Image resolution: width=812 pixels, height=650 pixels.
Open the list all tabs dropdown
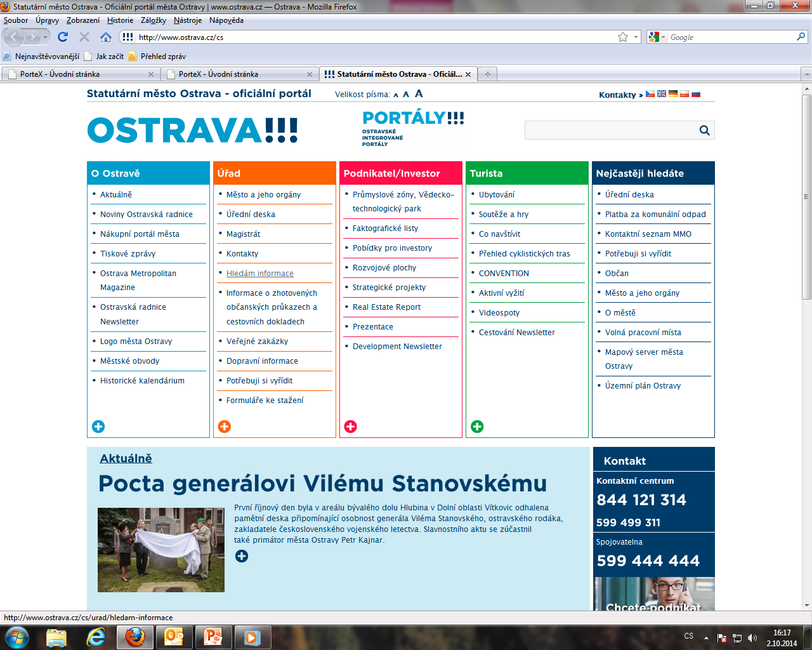click(x=806, y=74)
